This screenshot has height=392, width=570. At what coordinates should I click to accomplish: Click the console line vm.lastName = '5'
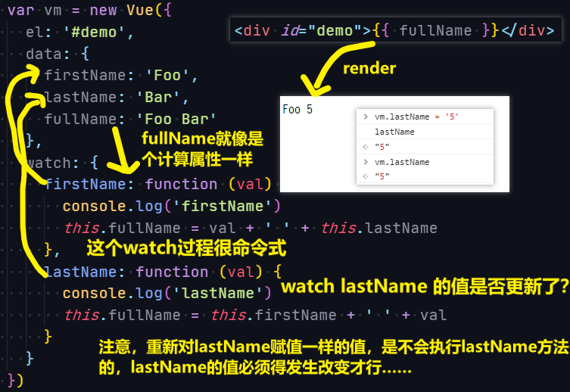(x=416, y=117)
